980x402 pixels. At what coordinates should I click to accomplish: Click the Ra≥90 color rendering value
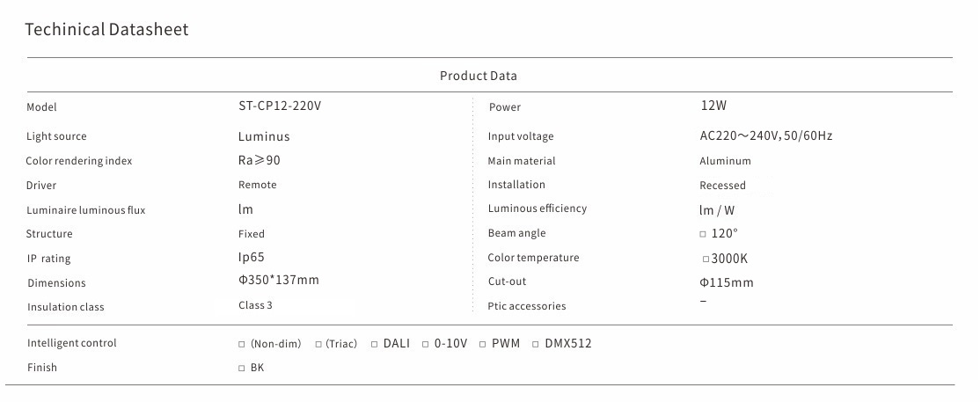(260, 160)
